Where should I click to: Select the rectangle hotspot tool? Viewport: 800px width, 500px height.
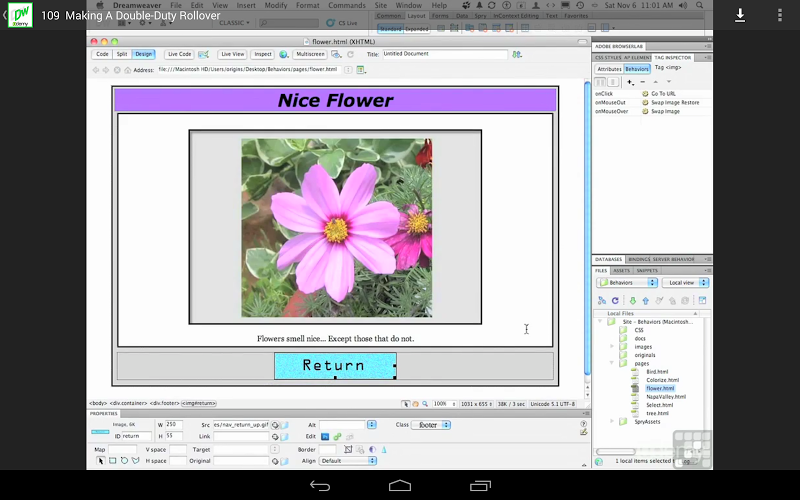click(112, 460)
